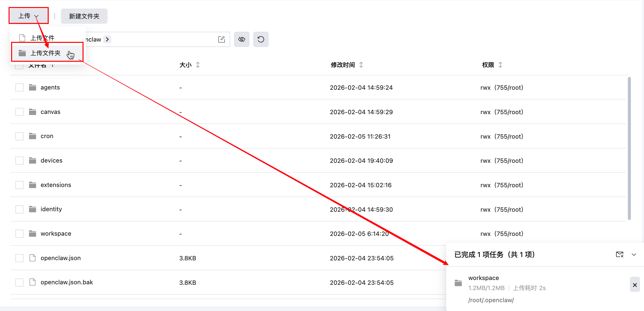Image resolution: width=644 pixels, height=311 pixels.
Task: Click the refresh directory icon
Action: [x=261, y=39]
